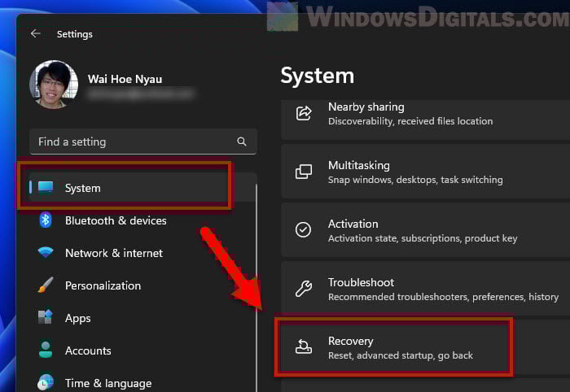Viewport: 570px width, 392px height.
Task: Click the Personalization paintbrush icon
Action: pyautogui.click(x=46, y=285)
